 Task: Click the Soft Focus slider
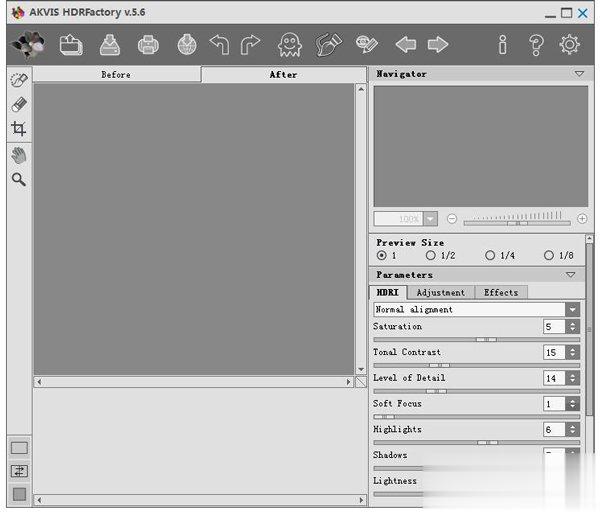tap(476, 417)
